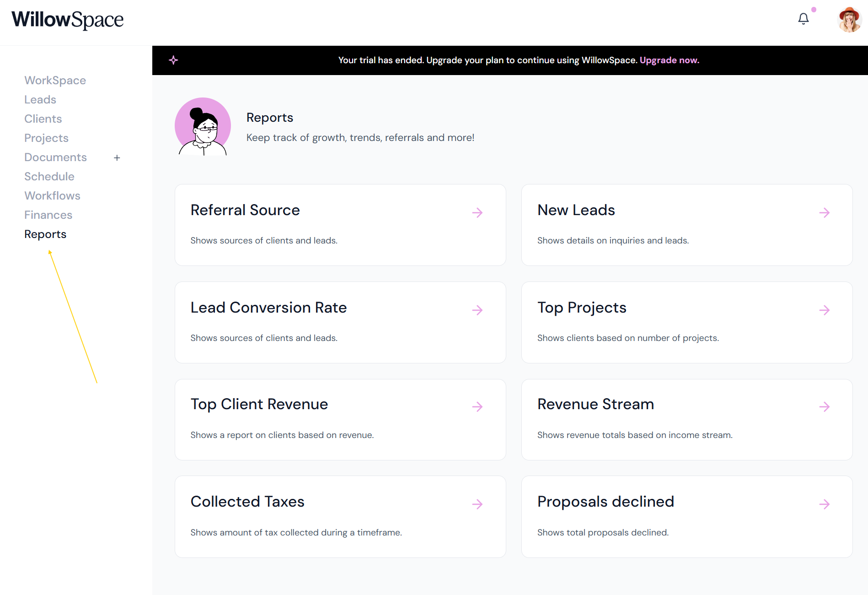
Task: Open the notifications bell
Action: point(804,19)
